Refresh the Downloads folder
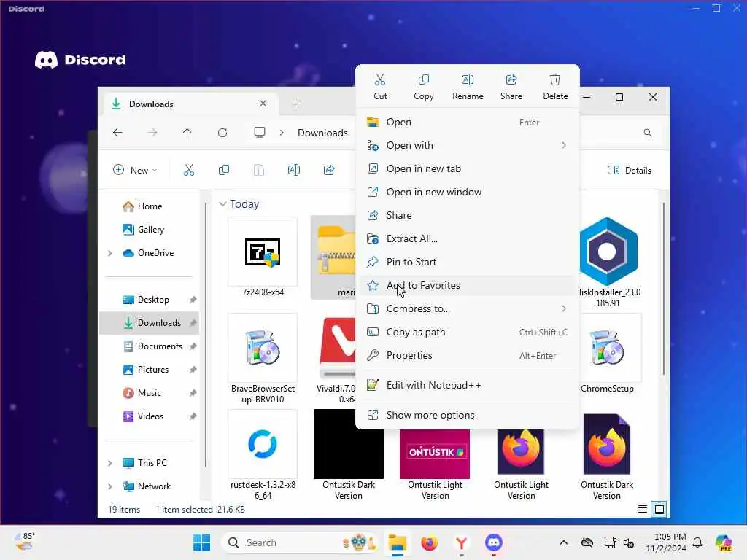This screenshot has width=747, height=560. pyautogui.click(x=222, y=133)
